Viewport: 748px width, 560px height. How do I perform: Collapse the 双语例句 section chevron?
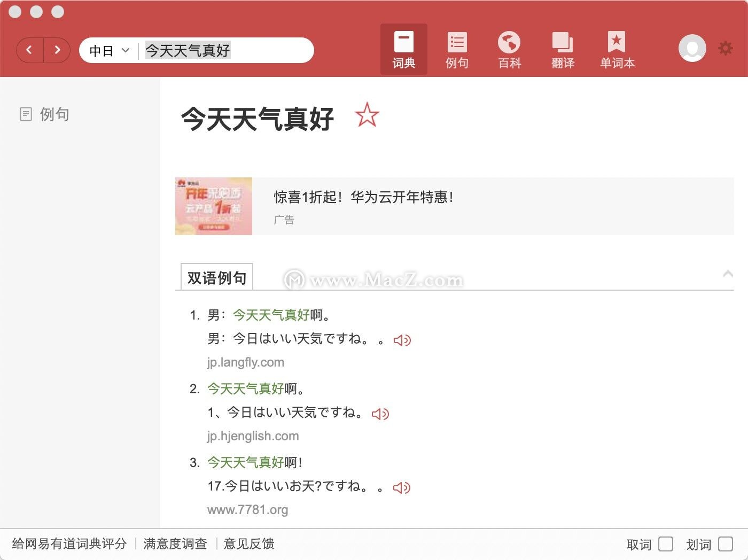(727, 274)
